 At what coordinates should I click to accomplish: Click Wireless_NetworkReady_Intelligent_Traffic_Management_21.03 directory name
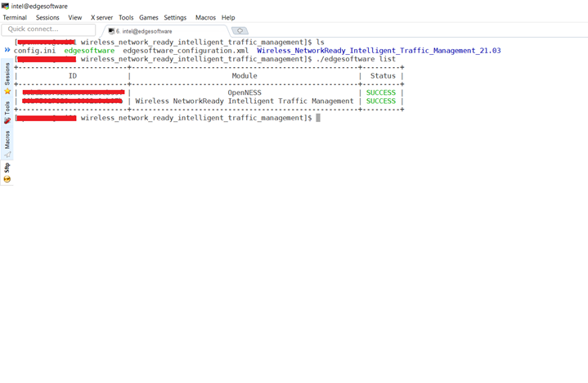click(379, 51)
